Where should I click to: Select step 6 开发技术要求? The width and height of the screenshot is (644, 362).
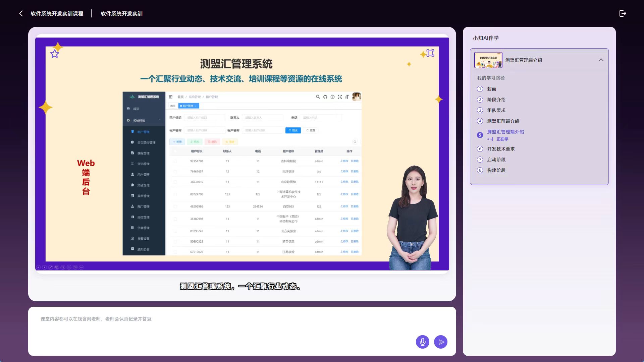click(500, 149)
